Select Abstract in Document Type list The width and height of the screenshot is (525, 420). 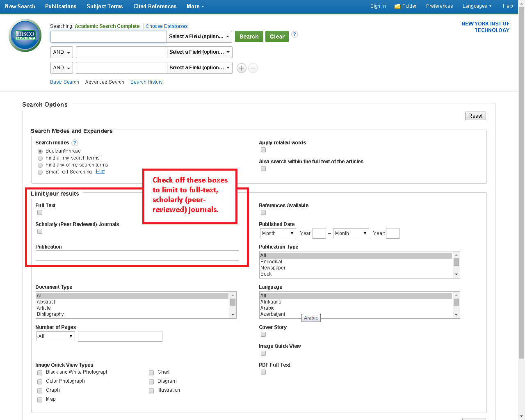click(x=132, y=302)
